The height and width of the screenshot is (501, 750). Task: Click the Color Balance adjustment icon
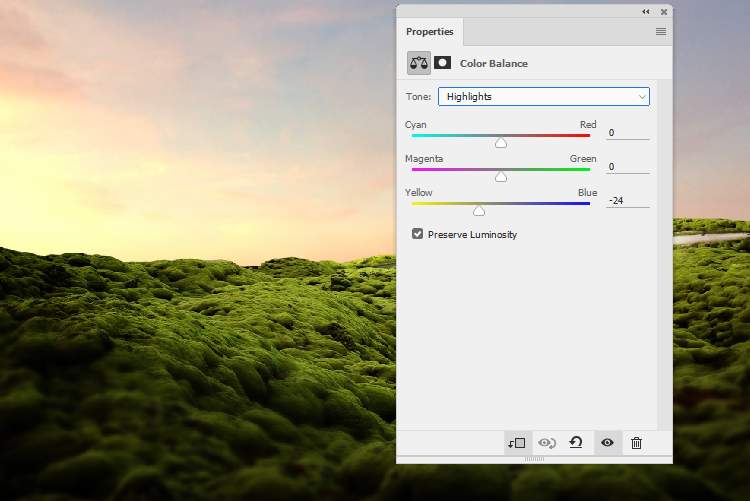[418, 63]
